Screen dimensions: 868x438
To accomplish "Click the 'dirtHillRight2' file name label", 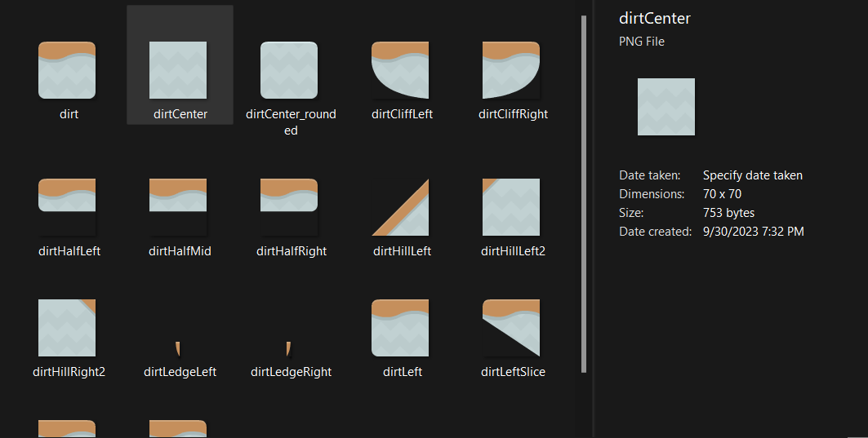I will pos(69,372).
